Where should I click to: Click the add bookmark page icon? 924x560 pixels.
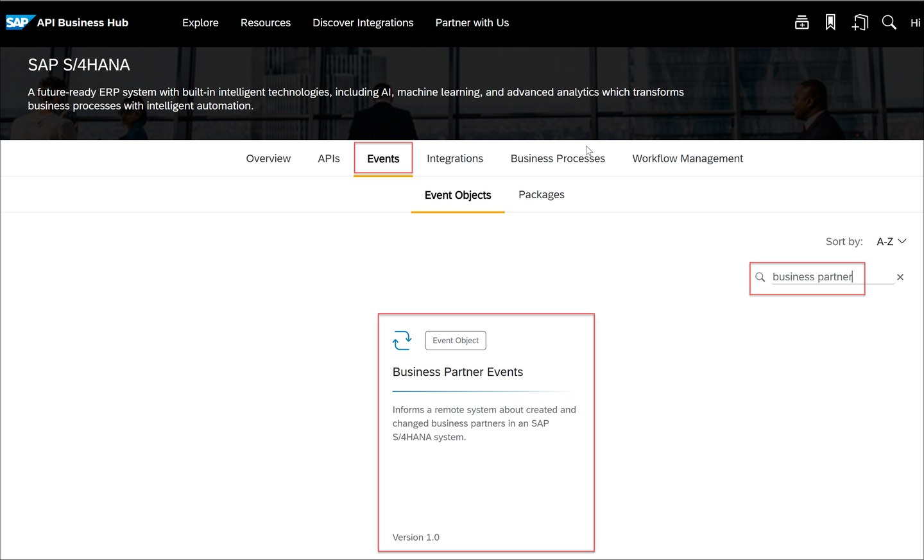coord(860,22)
